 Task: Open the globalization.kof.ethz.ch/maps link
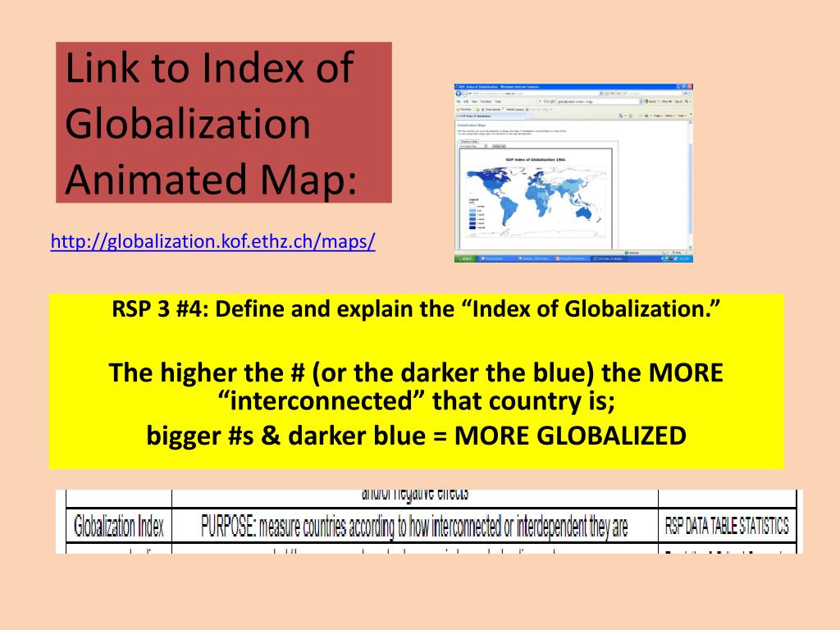pyautogui.click(x=212, y=242)
